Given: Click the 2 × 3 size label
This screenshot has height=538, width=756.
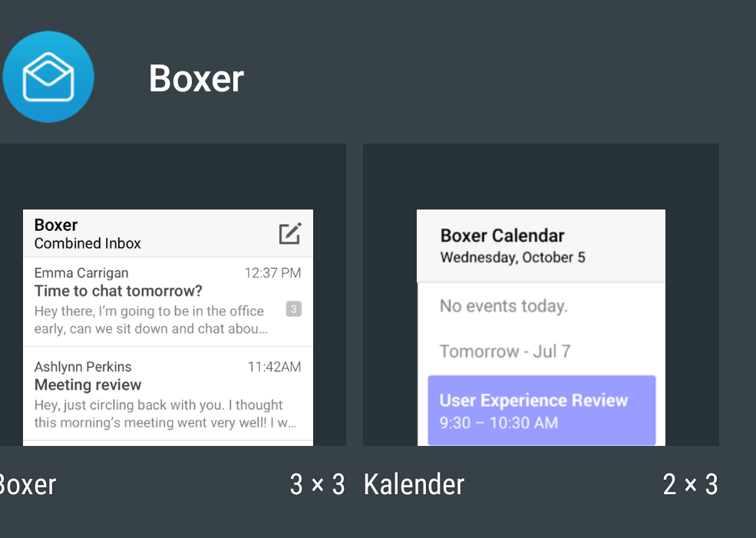Looking at the screenshot, I should coord(690,484).
